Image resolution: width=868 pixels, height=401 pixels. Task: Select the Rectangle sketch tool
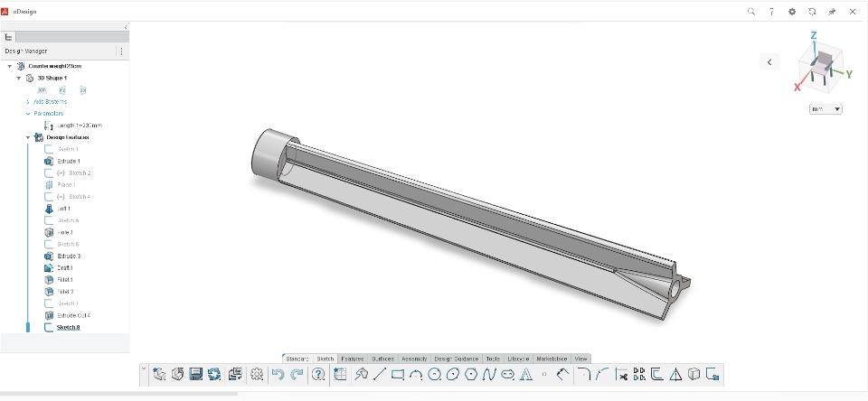coord(398,375)
